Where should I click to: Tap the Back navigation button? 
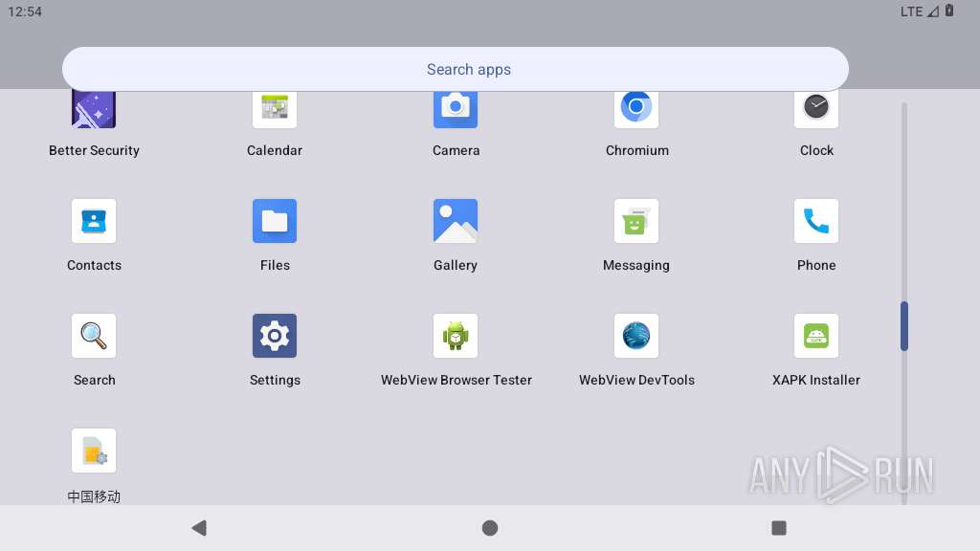click(x=199, y=528)
